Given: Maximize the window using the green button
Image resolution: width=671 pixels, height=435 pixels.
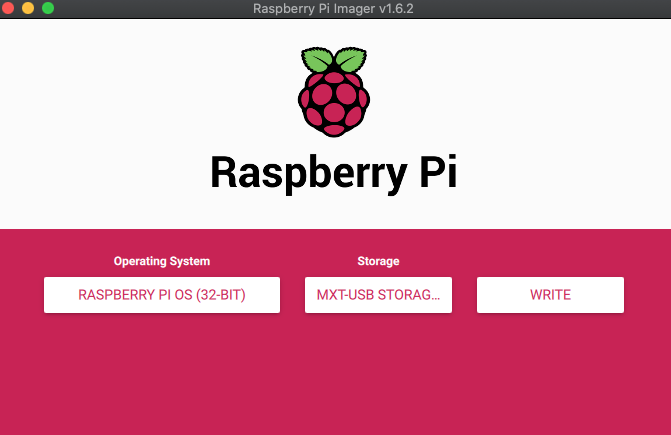Looking at the screenshot, I should (48, 8).
